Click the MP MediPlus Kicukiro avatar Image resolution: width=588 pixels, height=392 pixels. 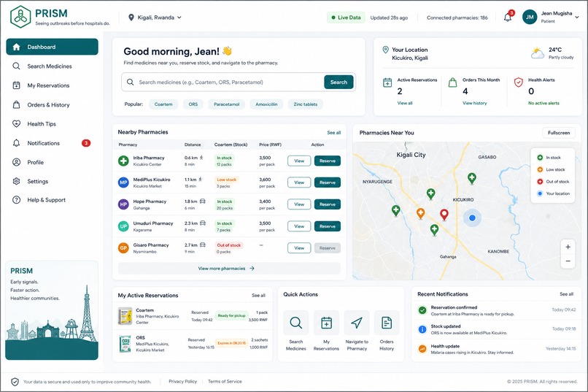click(123, 182)
